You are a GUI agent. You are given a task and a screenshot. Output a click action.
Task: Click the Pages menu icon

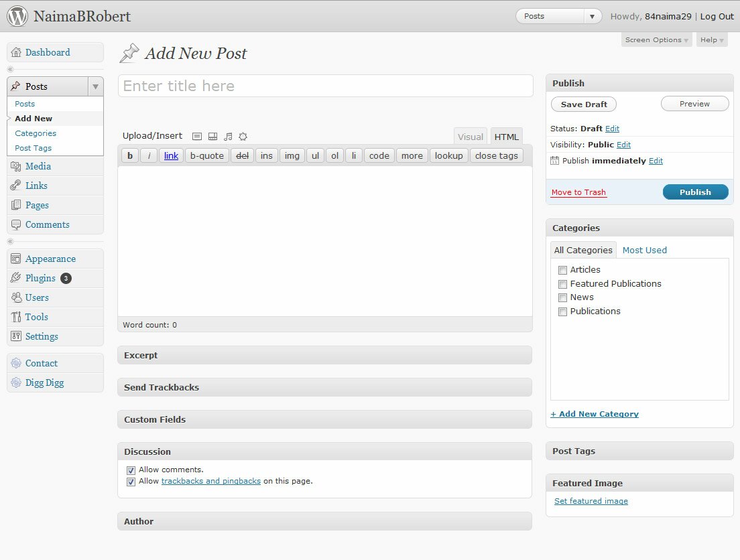[x=16, y=205]
